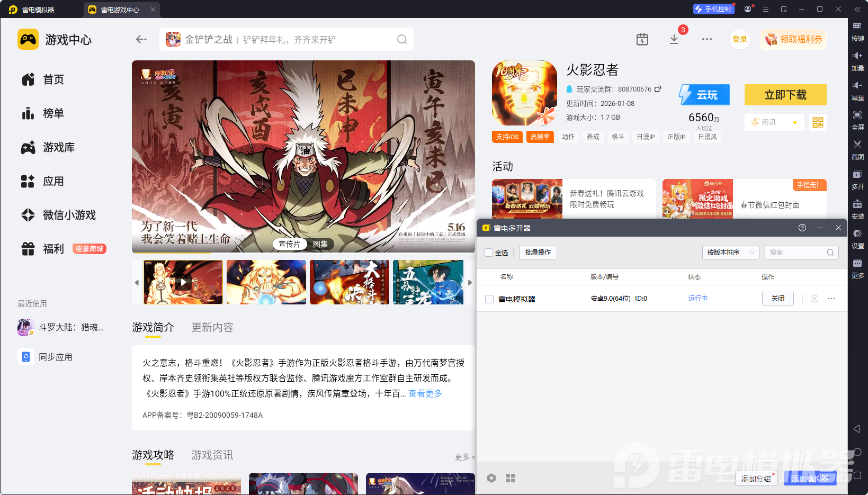
Task: Increase volume with 加量
Action: [x=857, y=61]
